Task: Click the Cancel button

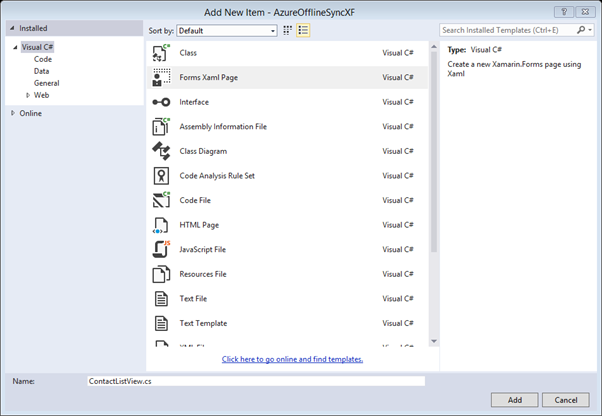Action: click(566, 400)
